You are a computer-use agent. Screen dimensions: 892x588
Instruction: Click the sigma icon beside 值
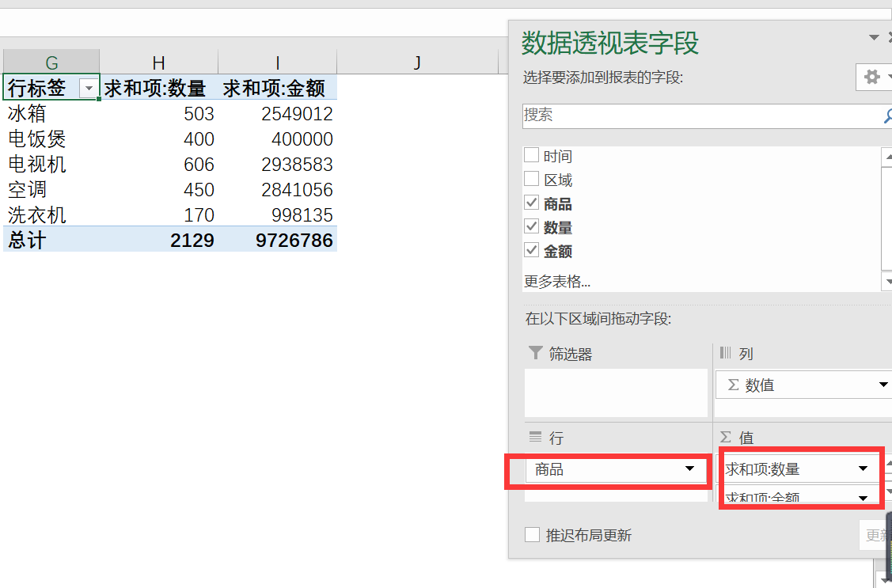[x=726, y=437]
